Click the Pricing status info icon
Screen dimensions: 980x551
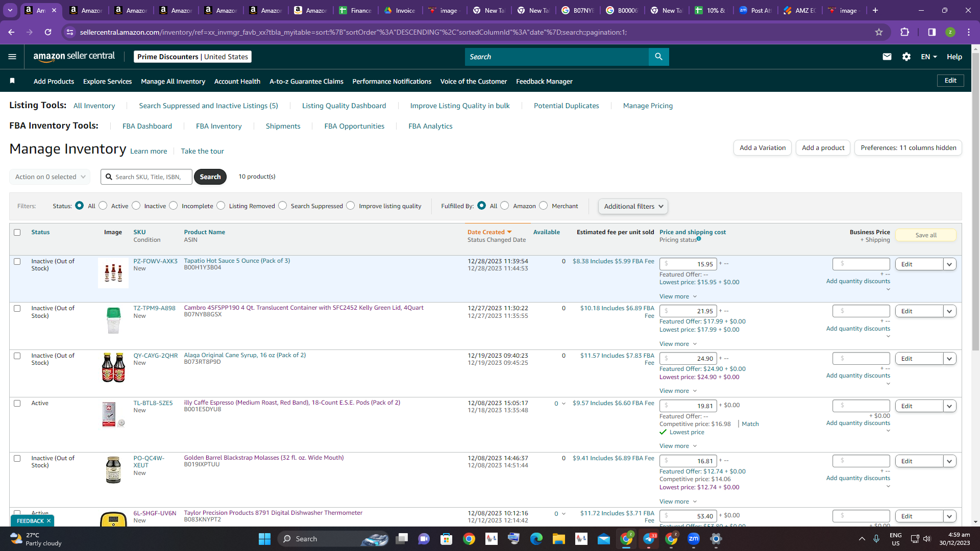click(699, 239)
